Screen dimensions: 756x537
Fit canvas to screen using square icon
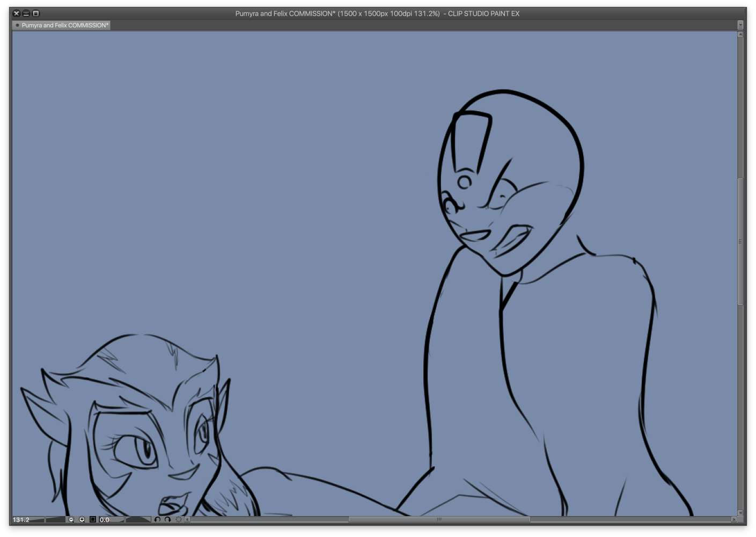93,519
